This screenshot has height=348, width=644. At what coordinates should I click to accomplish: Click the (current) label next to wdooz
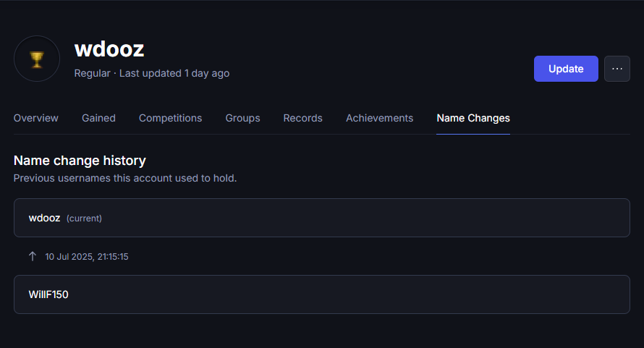84,218
